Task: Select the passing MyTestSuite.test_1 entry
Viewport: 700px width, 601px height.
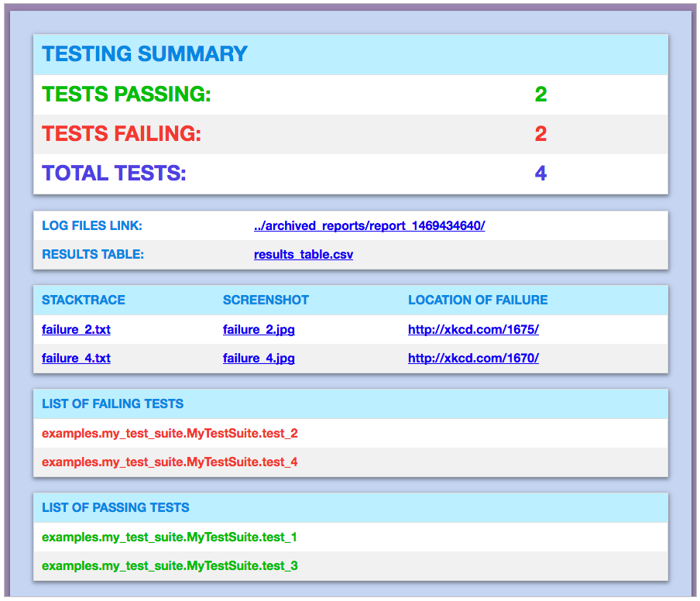Action: tap(170, 537)
